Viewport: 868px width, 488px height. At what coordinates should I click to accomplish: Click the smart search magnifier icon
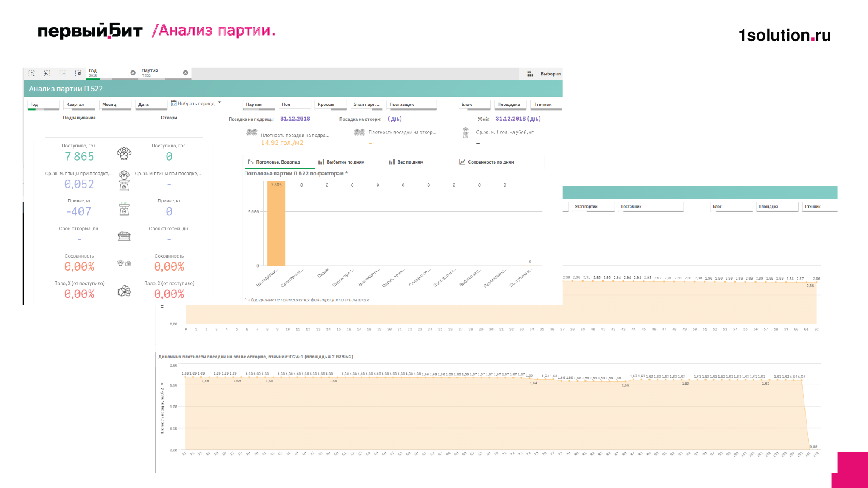coord(32,73)
